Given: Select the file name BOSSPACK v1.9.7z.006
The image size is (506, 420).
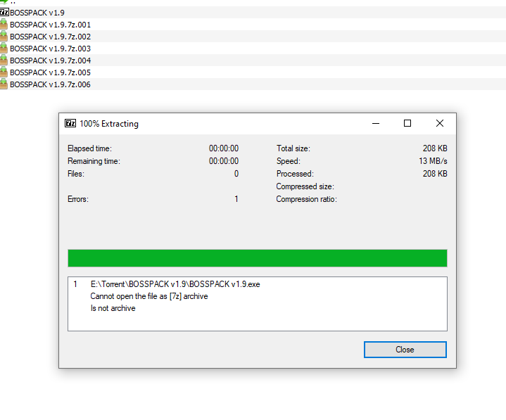Looking at the screenshot, I should (51, 84).
